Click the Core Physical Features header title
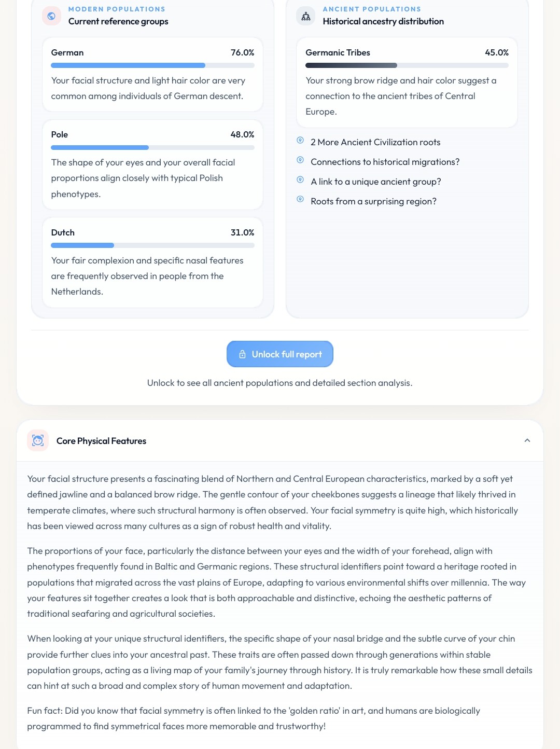Screen dimensions: 560x749 [x=101, y=441]
